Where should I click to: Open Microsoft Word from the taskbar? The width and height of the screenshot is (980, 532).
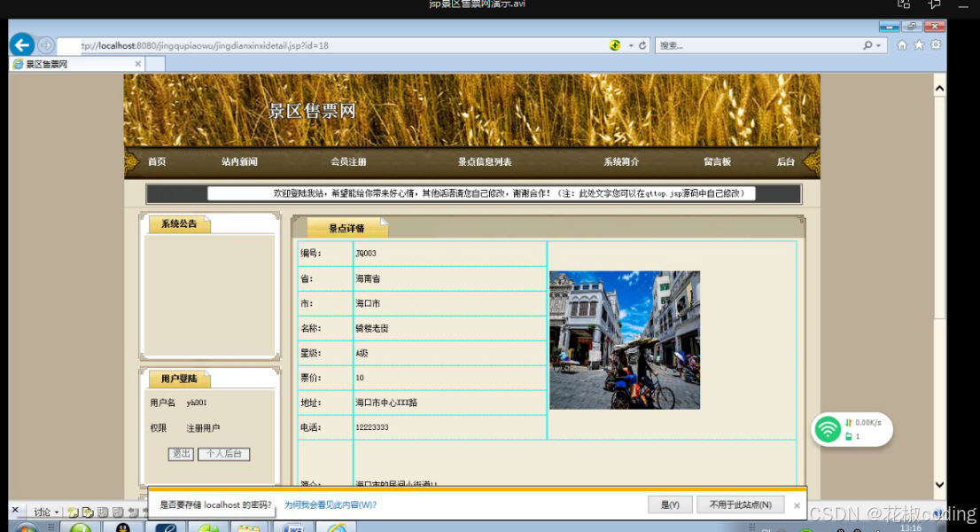[292, 526]
